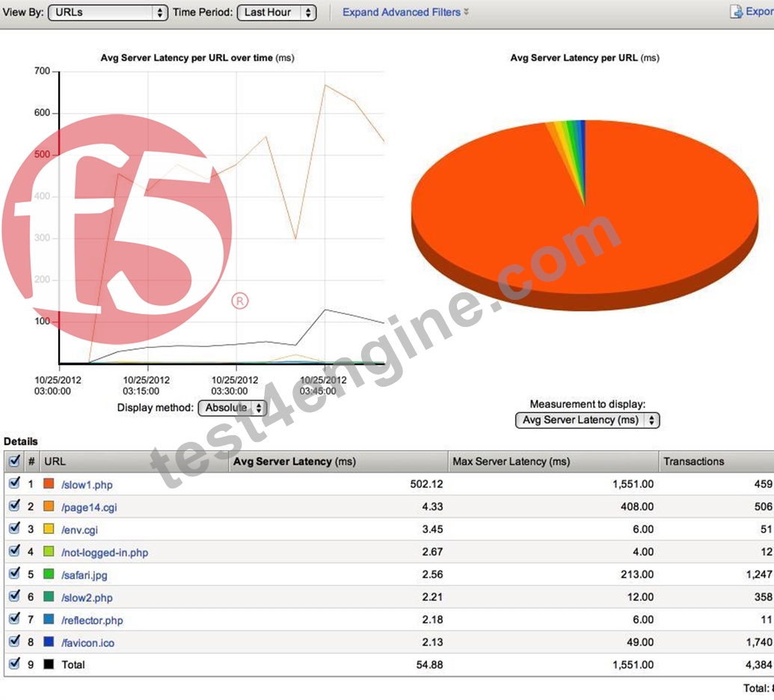Click the 408.00 max latency value
This screenshot has height=700, width=774.
tap(637, 507)
